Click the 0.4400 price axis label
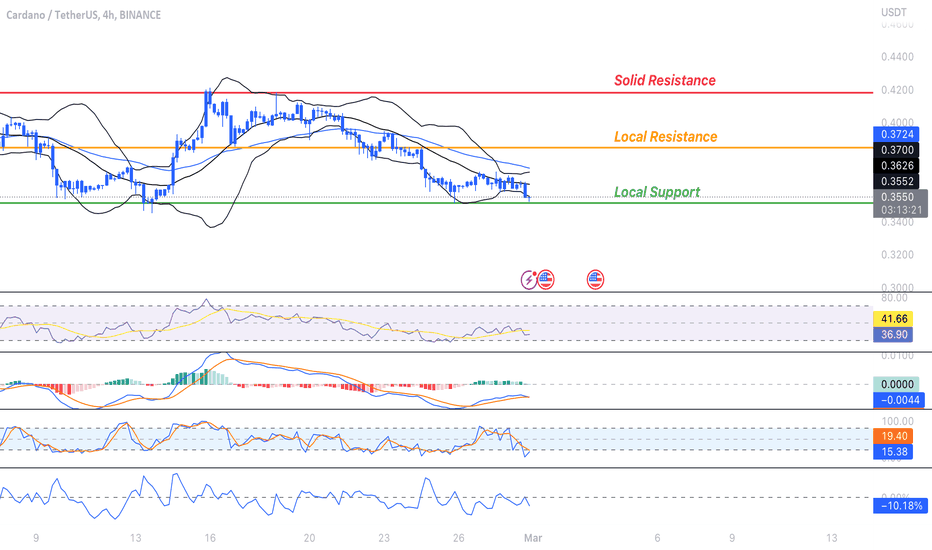The height and width of the screenshot is (550, 932). point(897,57)
